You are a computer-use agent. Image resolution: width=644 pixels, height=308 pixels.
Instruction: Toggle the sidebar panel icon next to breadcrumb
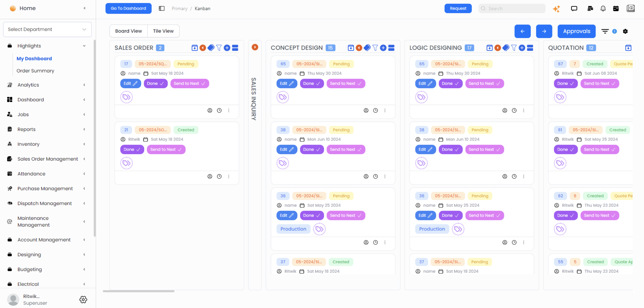coord(162,8)
